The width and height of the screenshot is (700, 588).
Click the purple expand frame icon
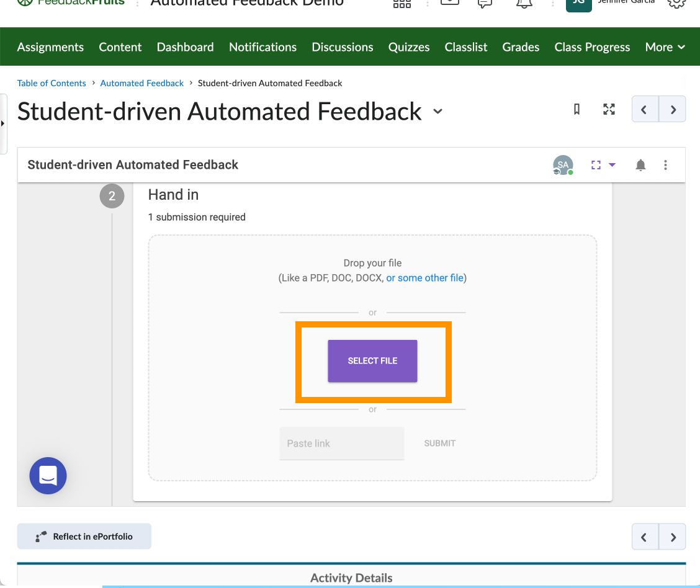click(596, 165)
